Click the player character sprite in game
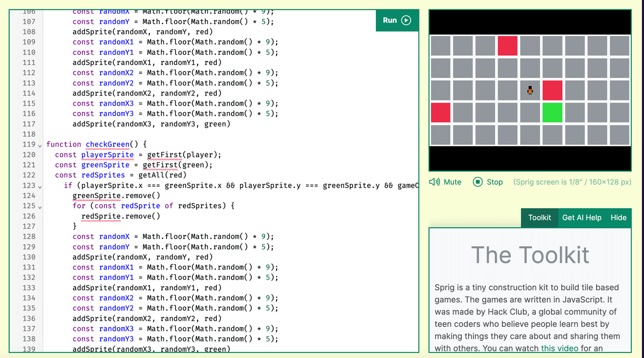This screenshot has width=644, height=358. pyautogui.click(x=530, y=91)
